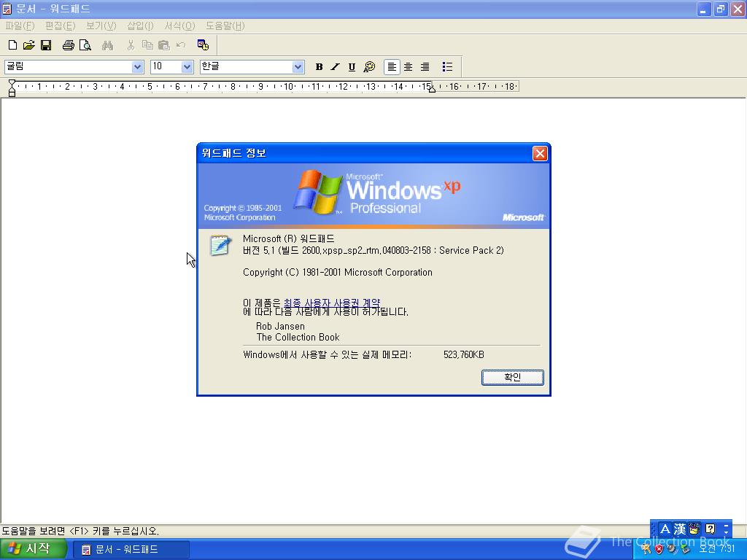Viewport: 747px width, 560px height.
Task: Open the 삽입(I) menu
Action: click(x=140, y=26)
